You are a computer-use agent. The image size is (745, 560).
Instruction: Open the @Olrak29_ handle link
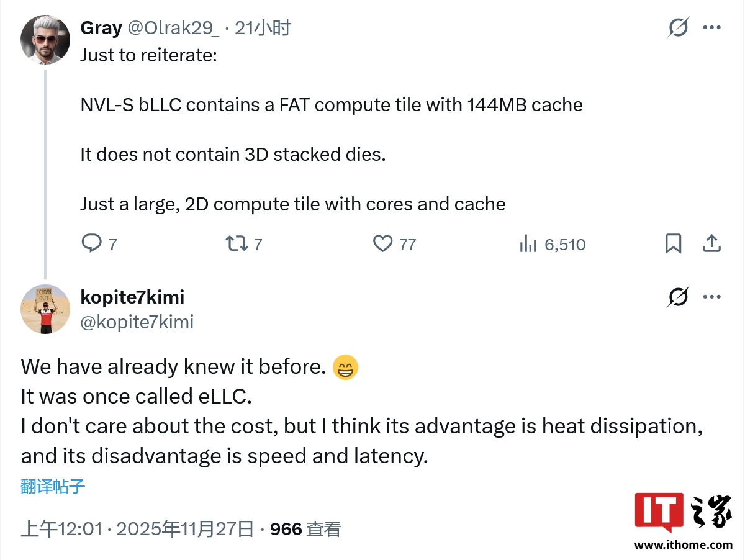(173, 28)
